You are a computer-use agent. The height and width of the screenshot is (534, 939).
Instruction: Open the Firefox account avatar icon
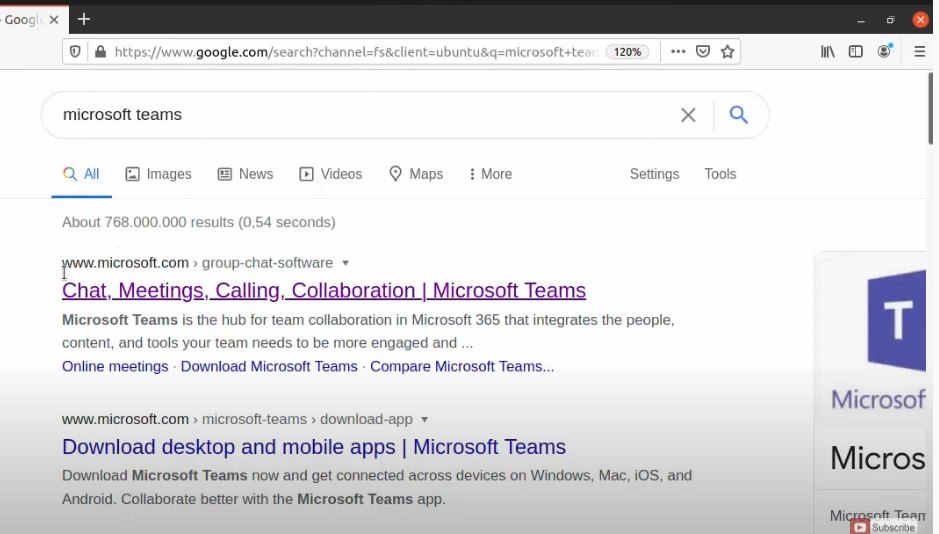[x=884, y=51]
